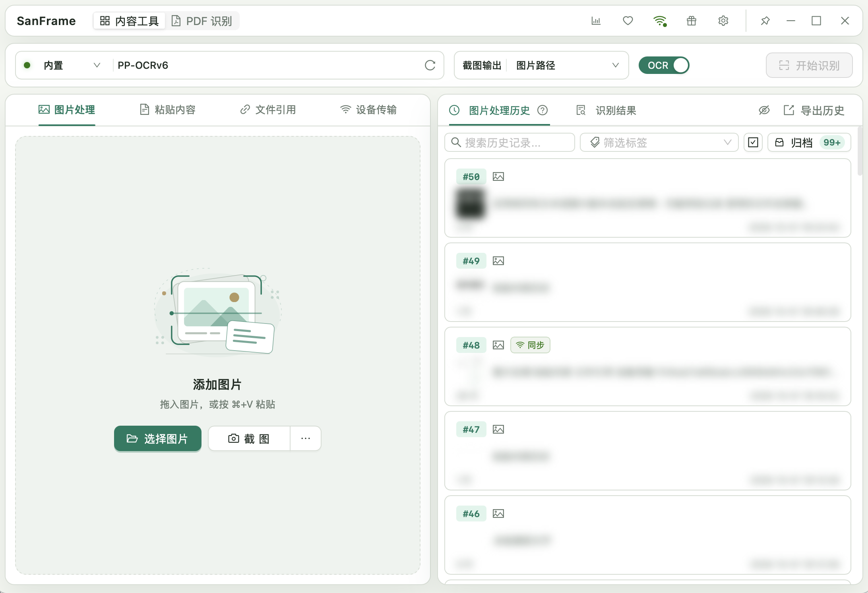The image size is (868, 593).
Task: Click image icon on entry #47
Action: [498, 429]
